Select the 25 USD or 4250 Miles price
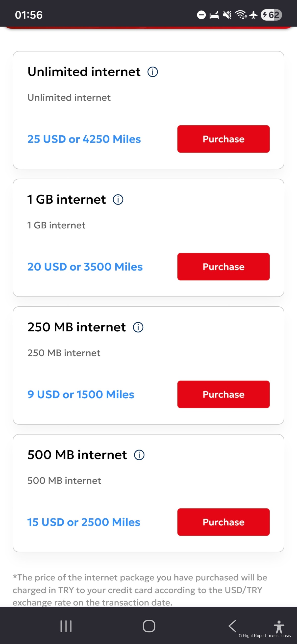The width and height of the screenshot is (297, 644). (84, 139)
